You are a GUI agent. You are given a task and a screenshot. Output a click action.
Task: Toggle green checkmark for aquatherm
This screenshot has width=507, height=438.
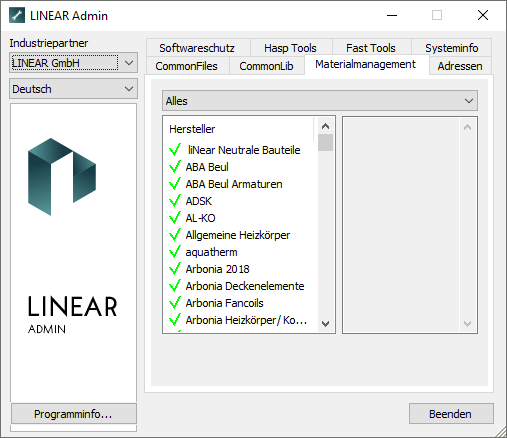click(x=175, y=252)
